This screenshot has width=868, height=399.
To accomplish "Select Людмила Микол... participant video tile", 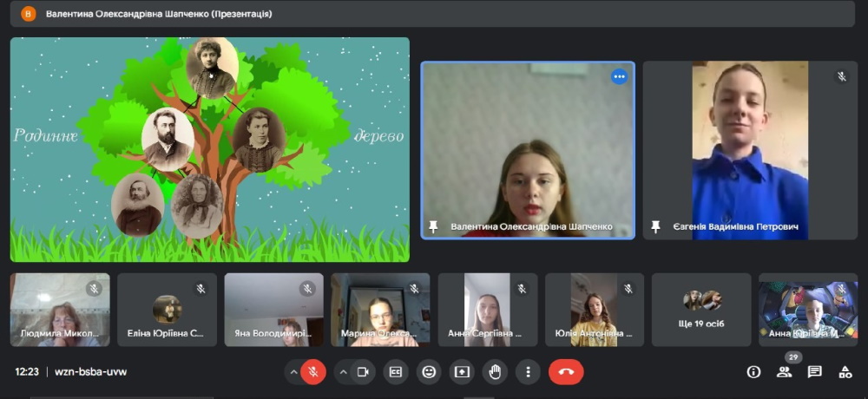I will (60, 310).
